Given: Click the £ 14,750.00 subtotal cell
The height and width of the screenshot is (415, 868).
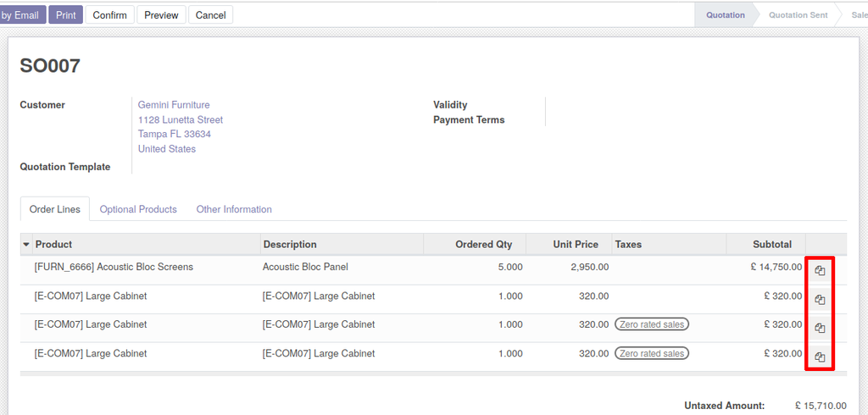Looking at the screenshot, I should 776,267.
